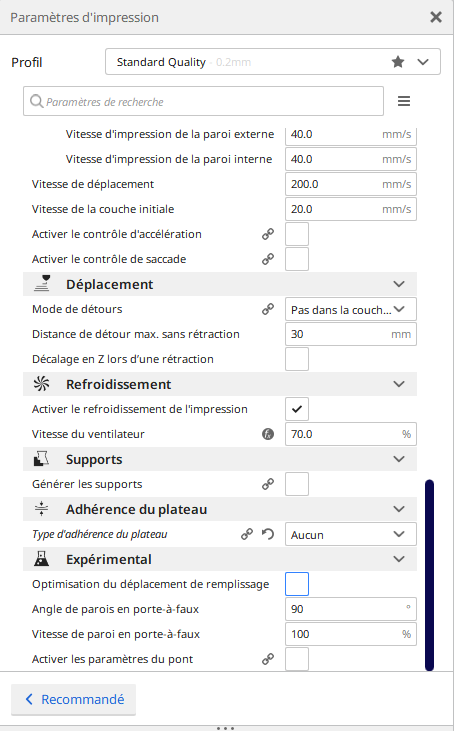Click the star icon in Profil selector
This screenshot has width=454, height=731.
pos(398,62)
